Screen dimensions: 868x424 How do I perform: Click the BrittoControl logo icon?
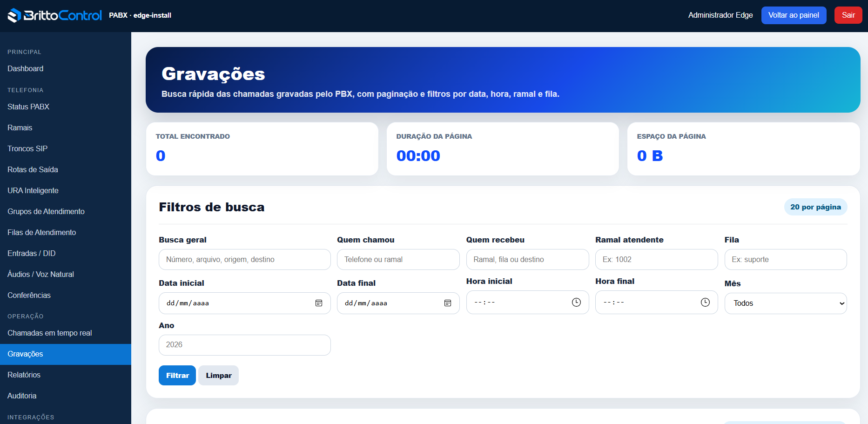14,15
